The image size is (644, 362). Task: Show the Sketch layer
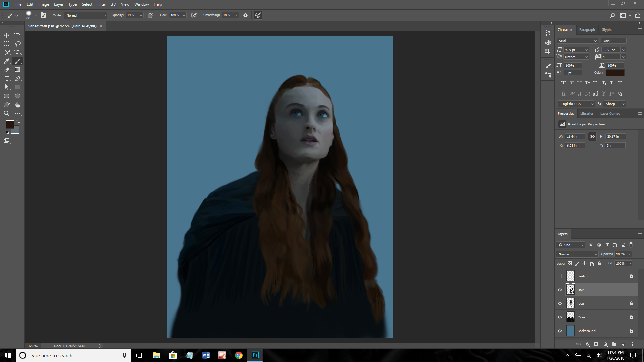point(560,276)
